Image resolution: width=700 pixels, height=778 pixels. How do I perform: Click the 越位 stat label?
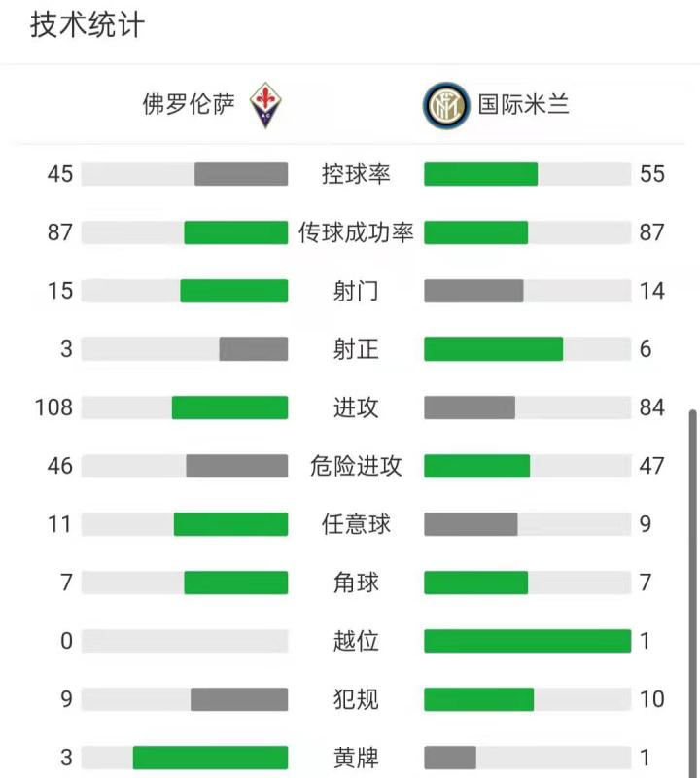pos(356,641)
